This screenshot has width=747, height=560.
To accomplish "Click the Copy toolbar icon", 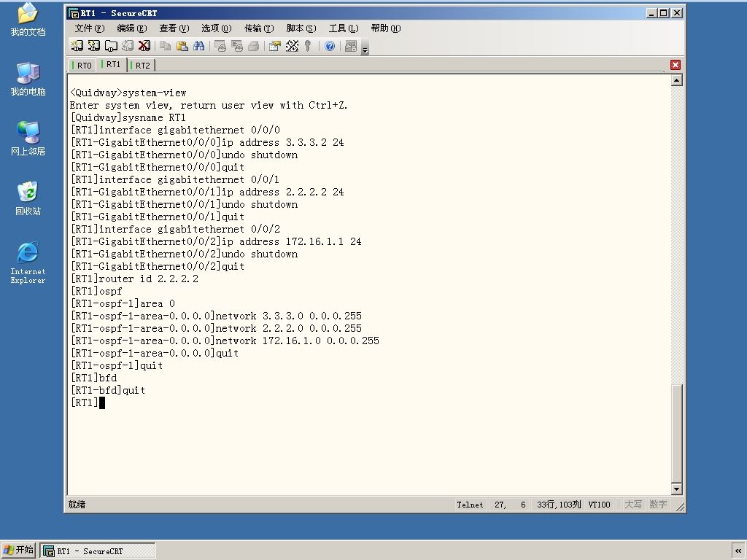I will (x=165, y=46).
